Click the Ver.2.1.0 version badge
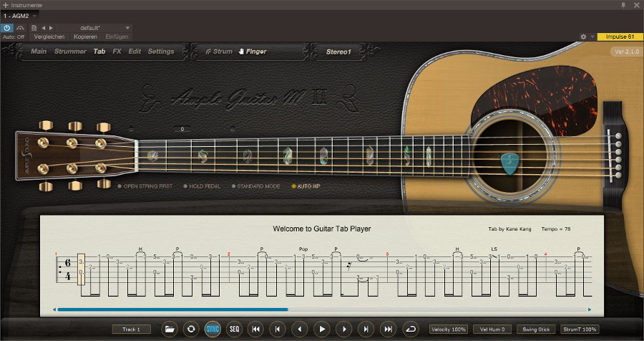Image resolution: width=644 pixels, height=341 pixels. click(x=627, y=52)
